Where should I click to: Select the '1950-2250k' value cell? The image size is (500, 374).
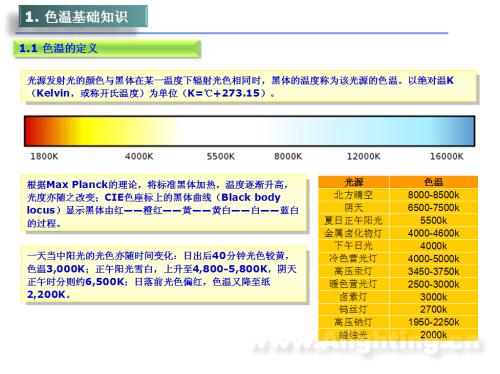(433, 322)
